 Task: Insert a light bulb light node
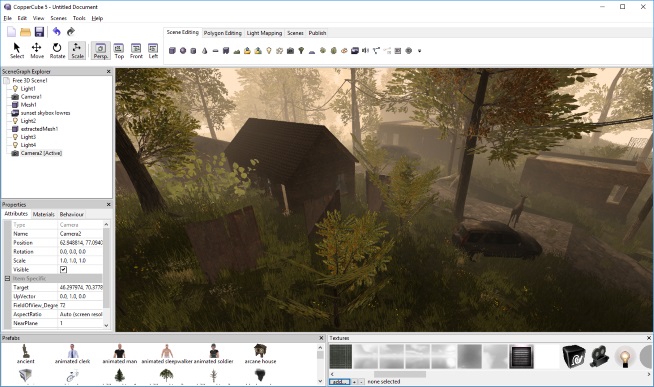(269, 50)
